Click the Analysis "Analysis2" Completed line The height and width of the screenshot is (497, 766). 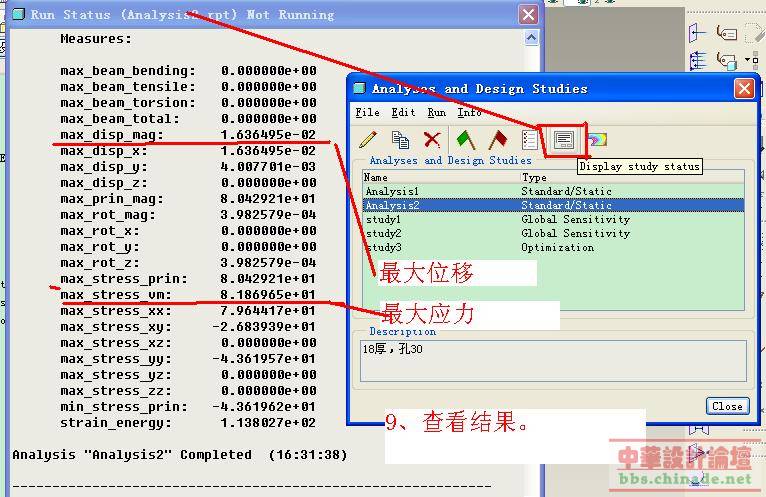point(180,455)
